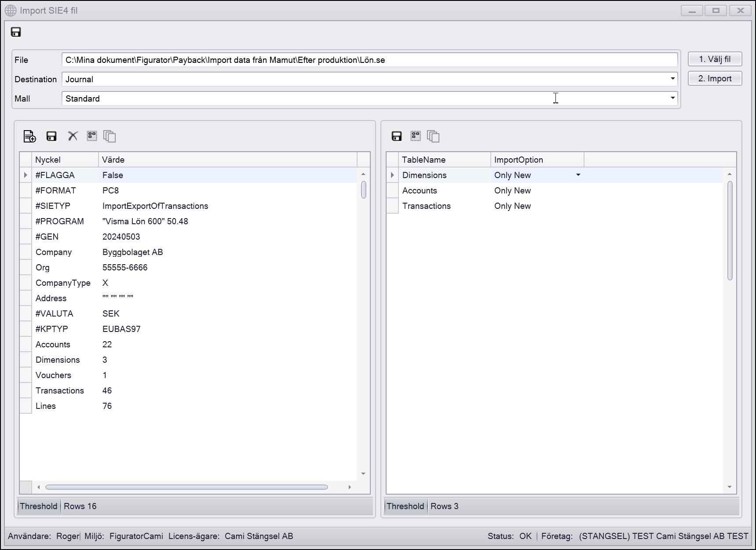This screenshot has height=550, width=756.
Task: Click left grid scroll down arrow
Action: [363, 474]
